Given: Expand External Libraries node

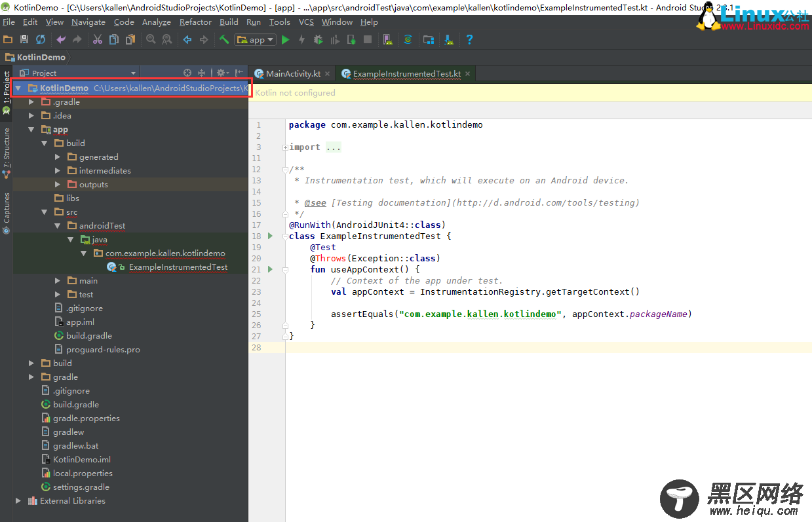Looking at the screenshot, I should pyautogui.click(x=18, y=501).
